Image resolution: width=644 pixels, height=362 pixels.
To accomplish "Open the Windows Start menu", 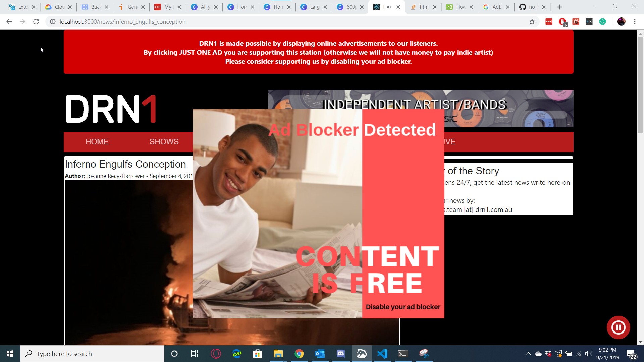I will pyautogui.click(x=10, y=354).
